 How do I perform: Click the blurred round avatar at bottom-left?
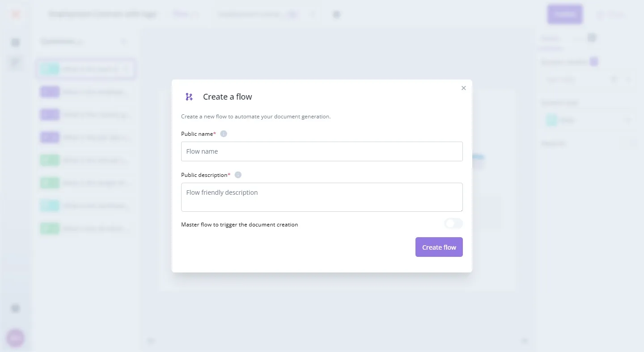(x=16, y=338)
